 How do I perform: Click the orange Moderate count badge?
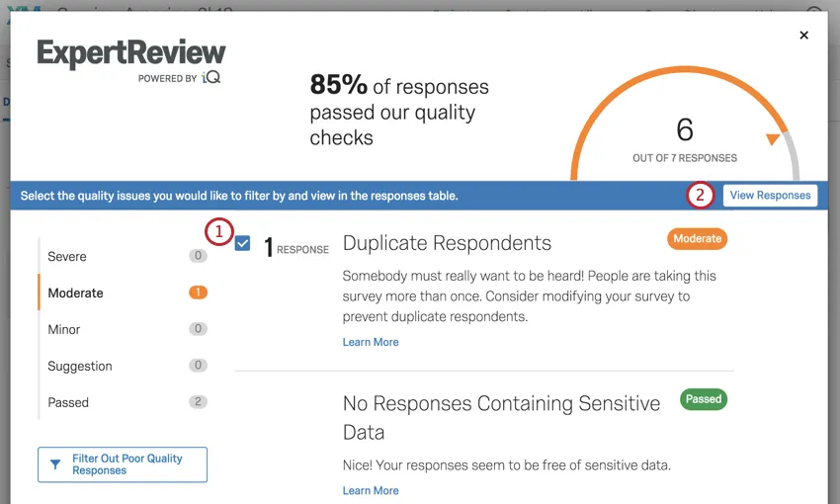[198, 293]
